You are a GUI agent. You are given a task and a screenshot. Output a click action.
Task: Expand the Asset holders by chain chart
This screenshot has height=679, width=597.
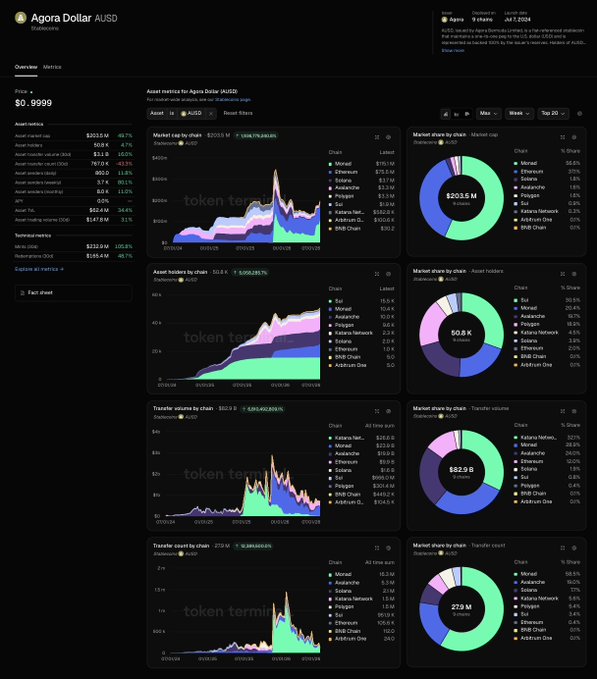[377, 274]
